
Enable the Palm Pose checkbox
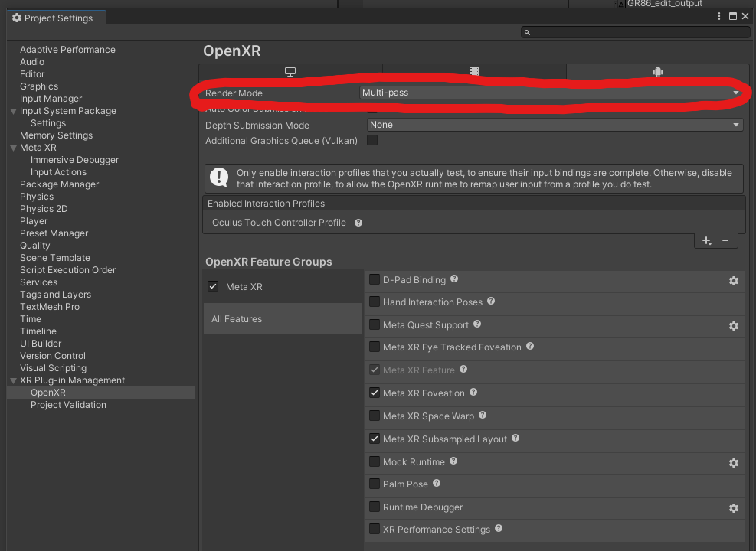click(374, 484)
